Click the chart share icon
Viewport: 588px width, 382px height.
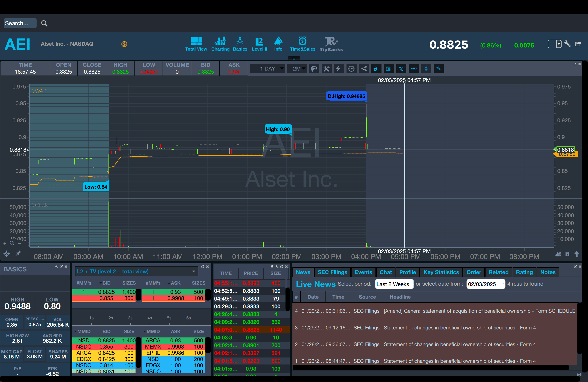(x=364, y=69)
